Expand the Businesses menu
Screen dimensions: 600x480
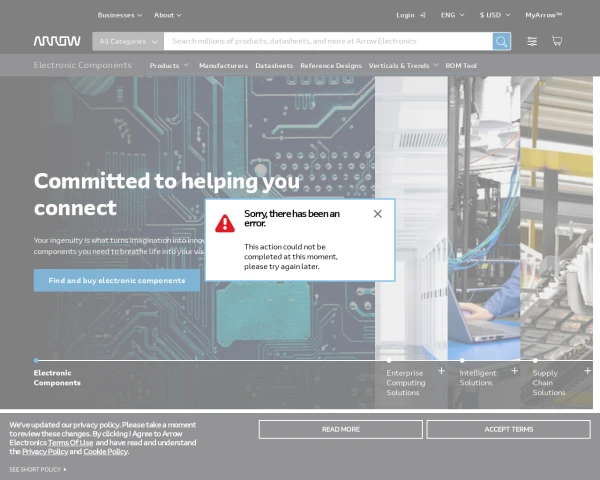coord(119,15)
